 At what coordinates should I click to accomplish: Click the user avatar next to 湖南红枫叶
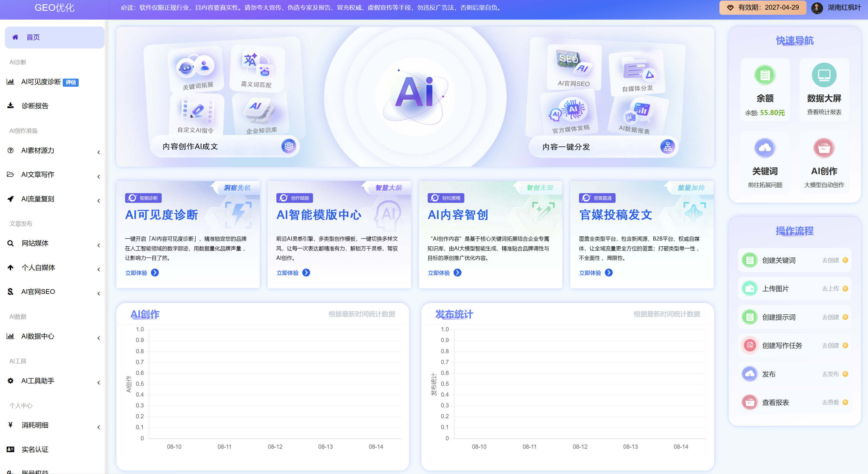tap(817, 8)
